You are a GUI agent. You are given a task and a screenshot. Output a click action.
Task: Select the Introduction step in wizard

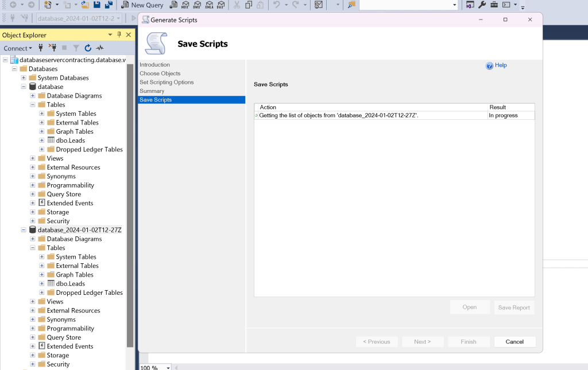[154, 65]
